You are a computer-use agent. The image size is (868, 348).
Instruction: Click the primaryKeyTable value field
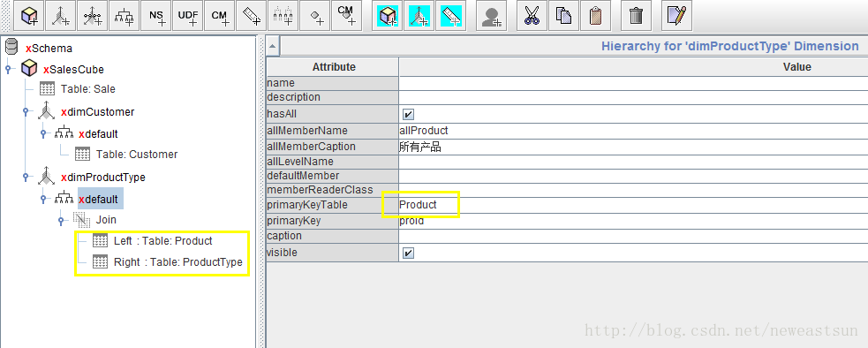(633, 205)
